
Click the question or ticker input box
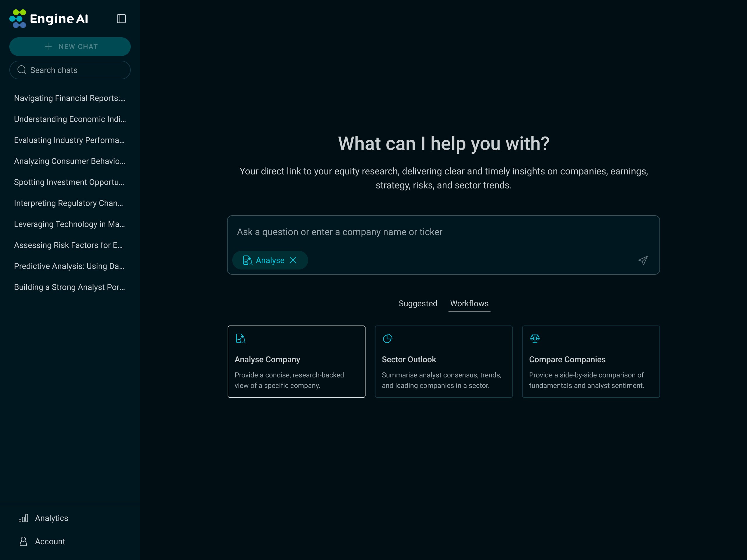443,232
